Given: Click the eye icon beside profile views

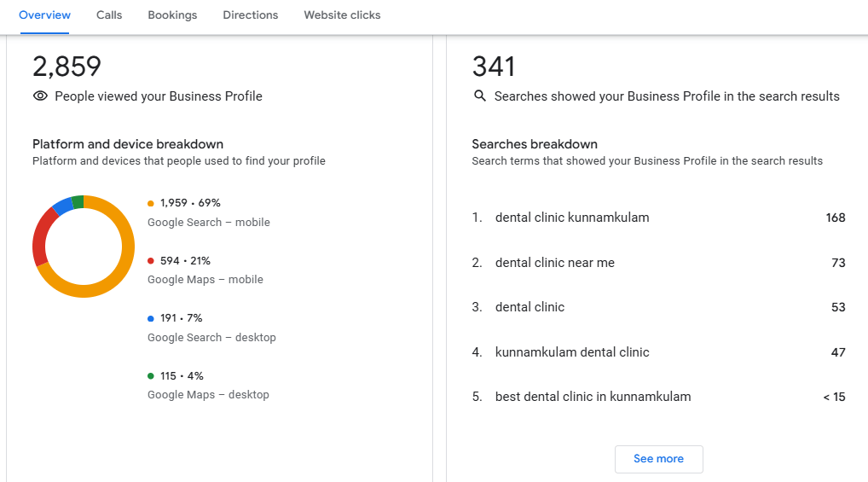Looking at the screenshot, I should (40, 96).
